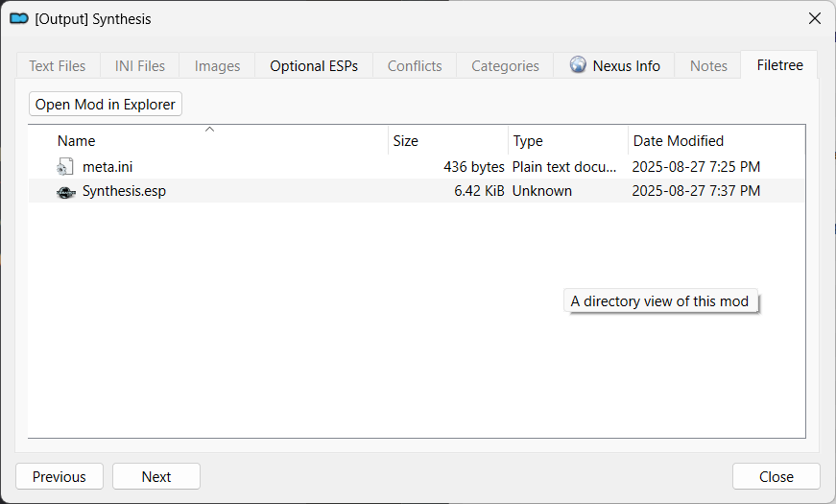Click the meta.ini file icon
The image size is (836, 504).
coord(65,167)
